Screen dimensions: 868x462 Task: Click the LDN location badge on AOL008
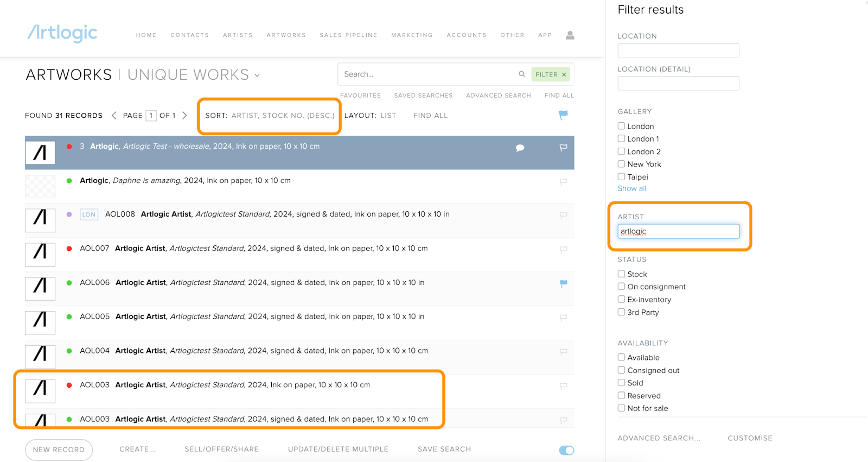(x=89, y=214)
